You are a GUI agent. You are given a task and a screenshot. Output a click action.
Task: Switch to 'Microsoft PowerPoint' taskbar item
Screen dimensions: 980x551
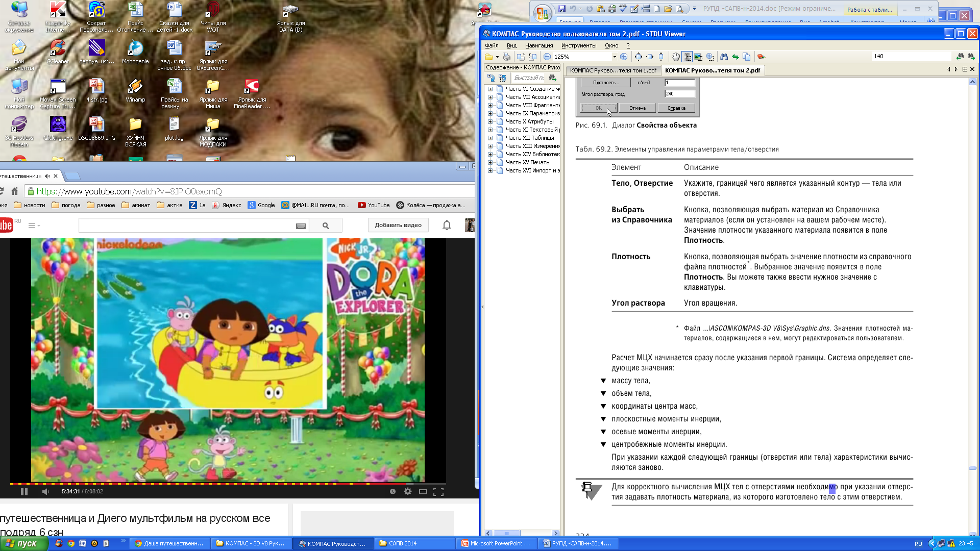tap(497, 543)
